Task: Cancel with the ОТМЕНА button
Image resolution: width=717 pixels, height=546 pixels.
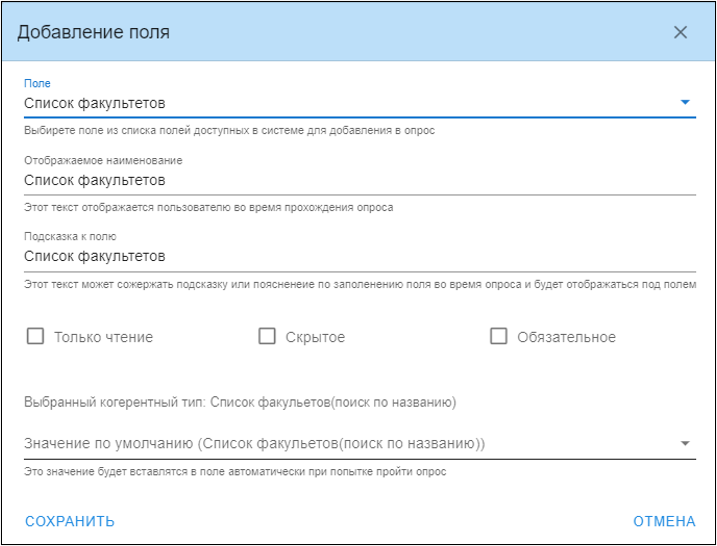Action: coord(664,521)
